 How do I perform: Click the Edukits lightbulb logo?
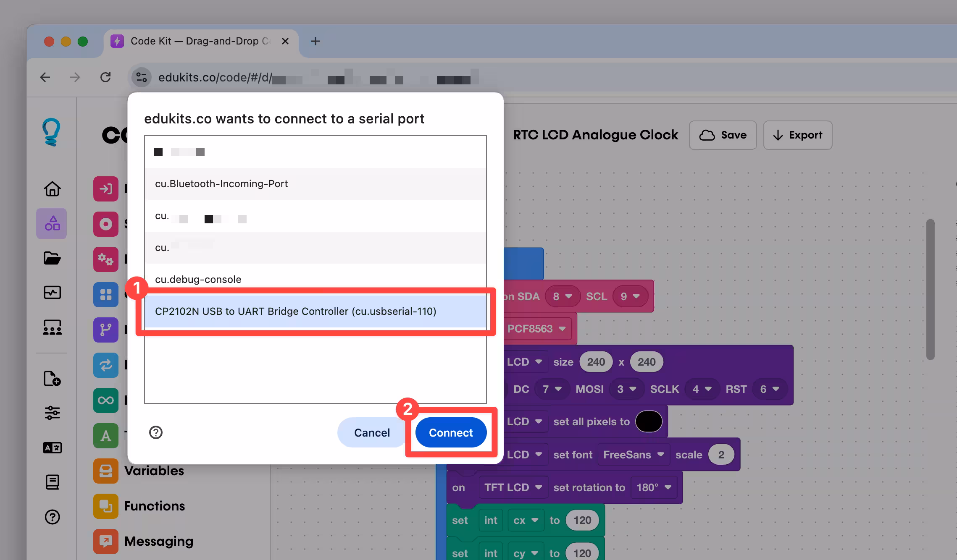52,132
